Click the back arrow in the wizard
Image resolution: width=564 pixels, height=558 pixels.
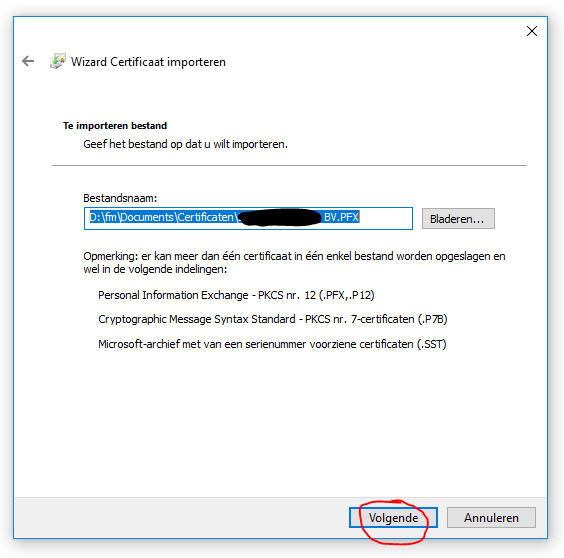tap(28, 61)
